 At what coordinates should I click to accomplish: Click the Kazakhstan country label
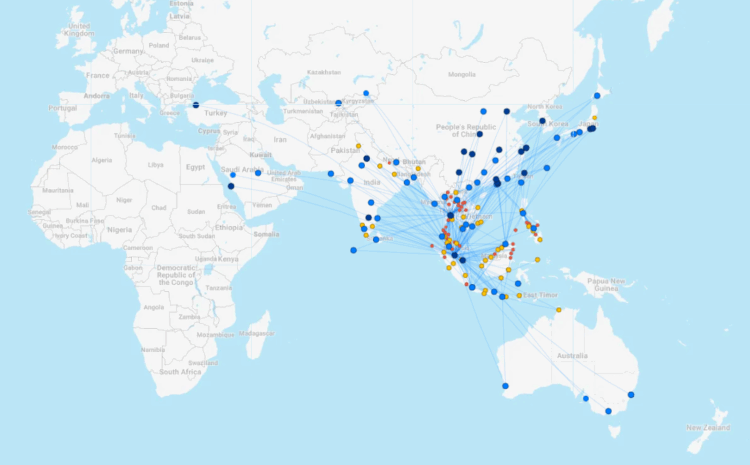[x=324, y=72]
